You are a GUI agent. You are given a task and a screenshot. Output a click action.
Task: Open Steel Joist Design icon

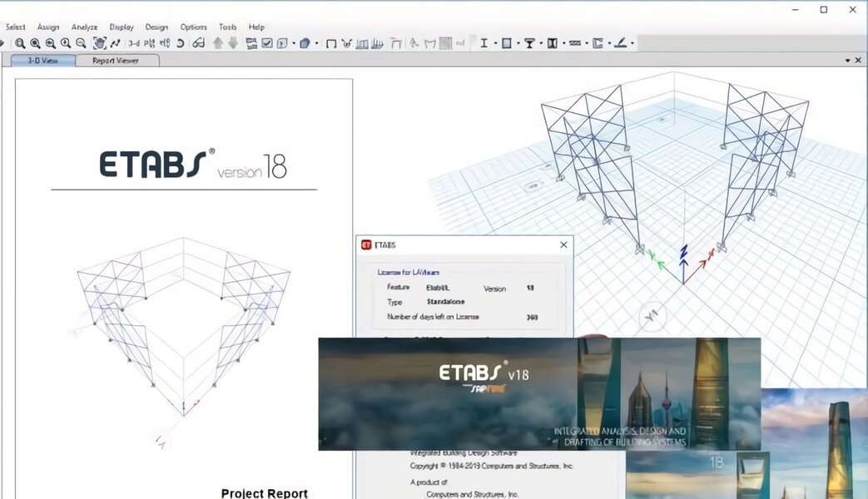(575, 43)
